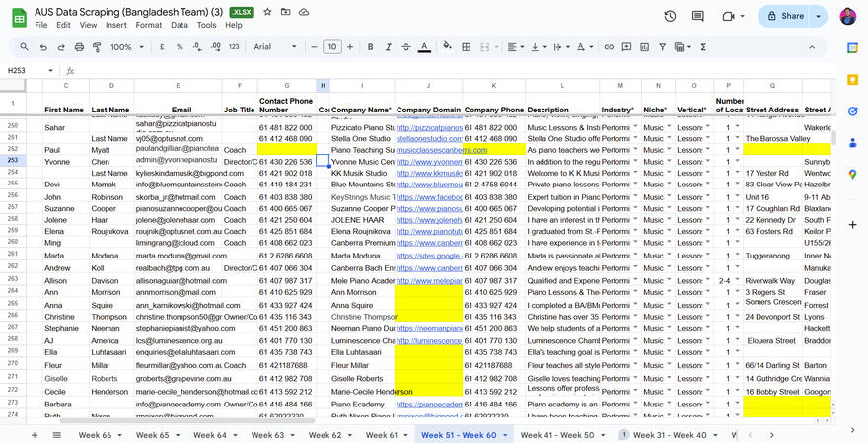
Task: Format as percent
Action: [x=180, y=47]
